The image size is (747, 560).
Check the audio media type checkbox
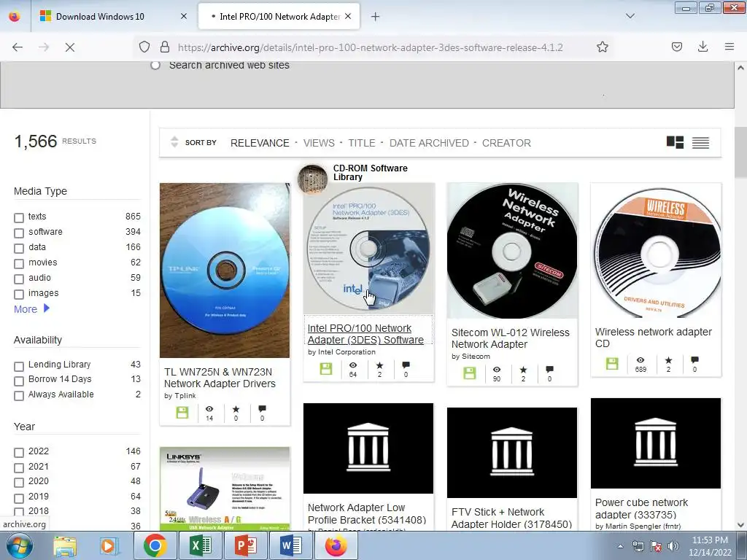coord(19,279)
